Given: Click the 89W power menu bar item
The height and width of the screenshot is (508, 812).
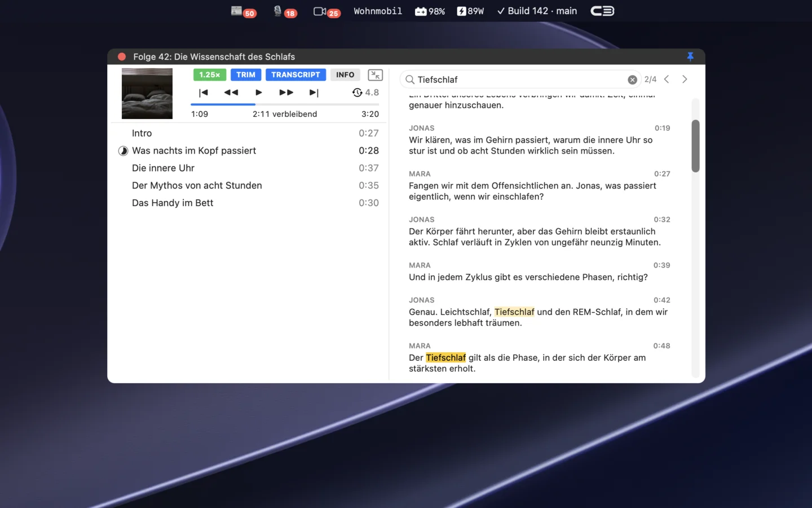Looking at the screenshot, I should point(470,11).
